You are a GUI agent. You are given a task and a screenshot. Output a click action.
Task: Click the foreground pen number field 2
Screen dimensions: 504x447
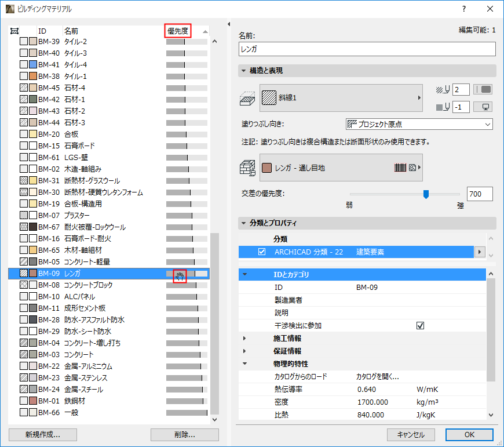461,90
